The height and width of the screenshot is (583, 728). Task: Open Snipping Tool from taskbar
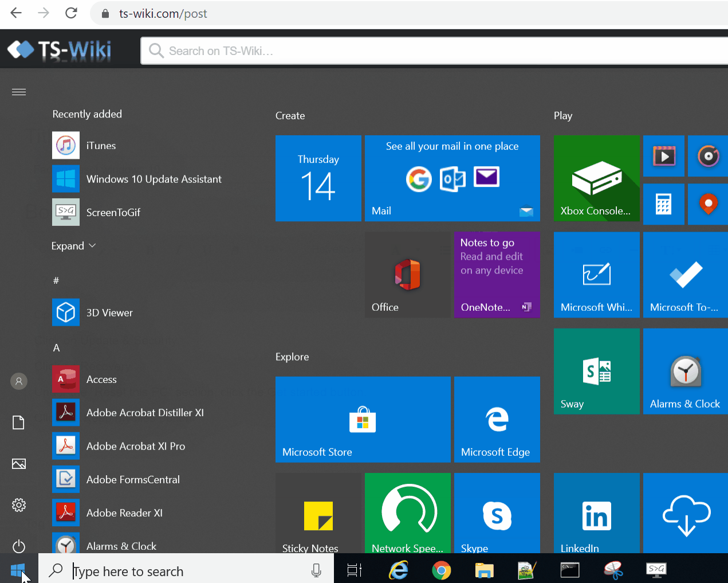pos(613,570)
